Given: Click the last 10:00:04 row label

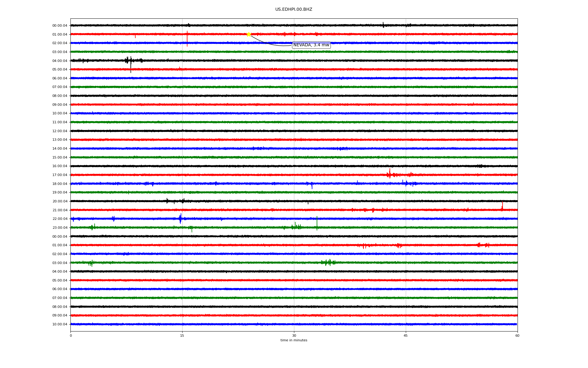Looking at the screenshot, I should tap(60, 324).
